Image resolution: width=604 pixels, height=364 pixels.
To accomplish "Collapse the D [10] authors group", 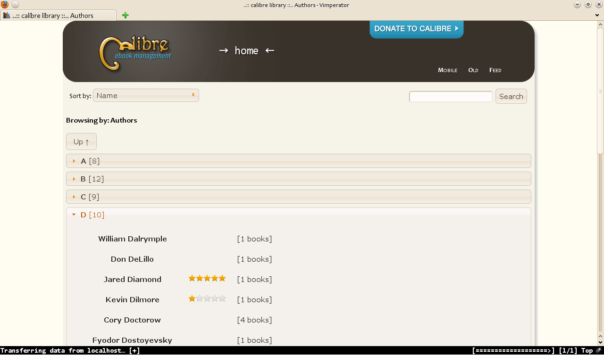I will pos(299,215).
